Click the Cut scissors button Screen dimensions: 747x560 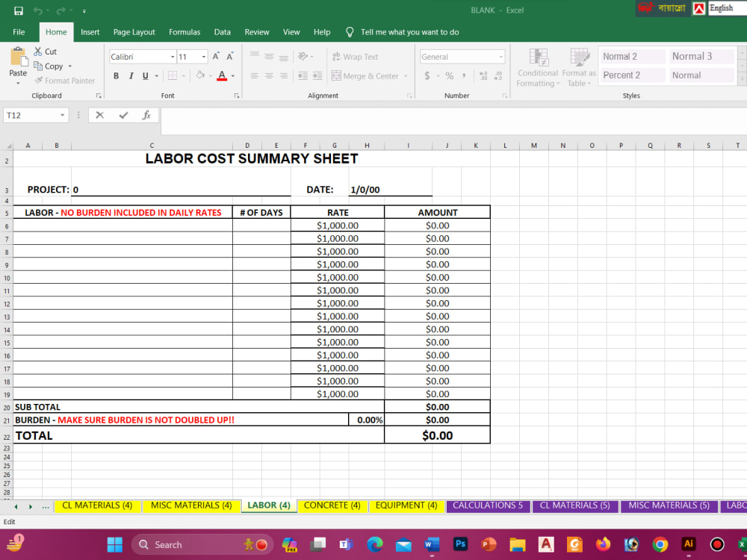(x=46, y=52)
